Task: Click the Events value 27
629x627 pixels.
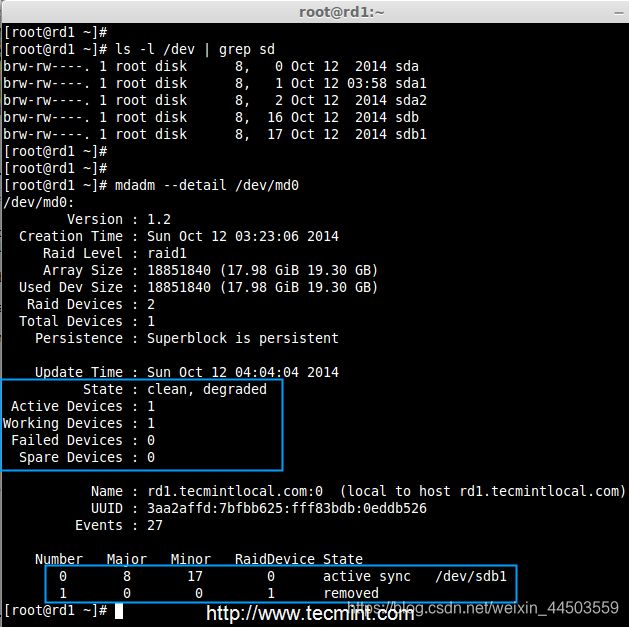Action: pos(155,526)
